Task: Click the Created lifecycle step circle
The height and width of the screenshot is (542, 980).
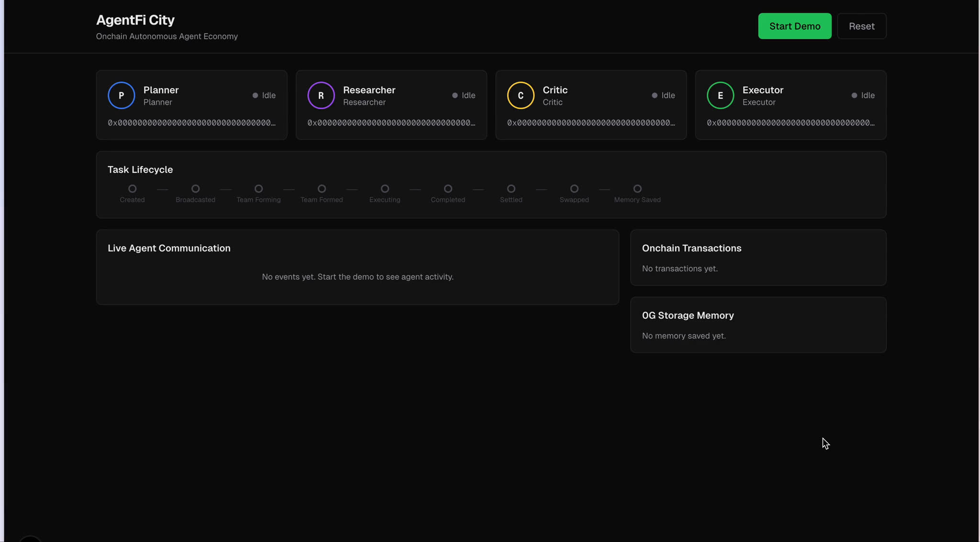Action: tap(132, 189)
